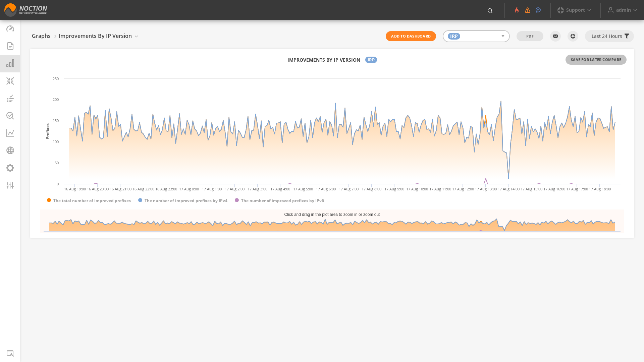Click the IRP tag next to chart title
The image size is (644, 362).
click(x=371, y=60)
